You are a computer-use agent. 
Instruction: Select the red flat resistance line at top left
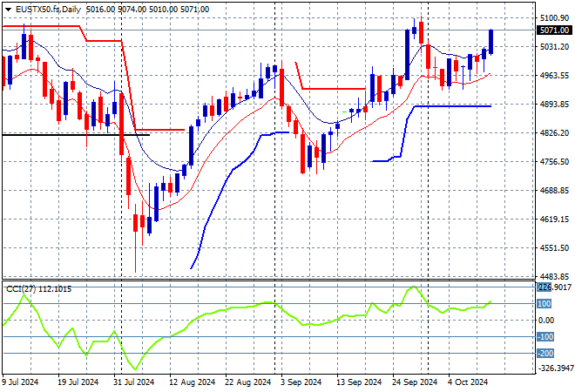click(x=44, y=26)
